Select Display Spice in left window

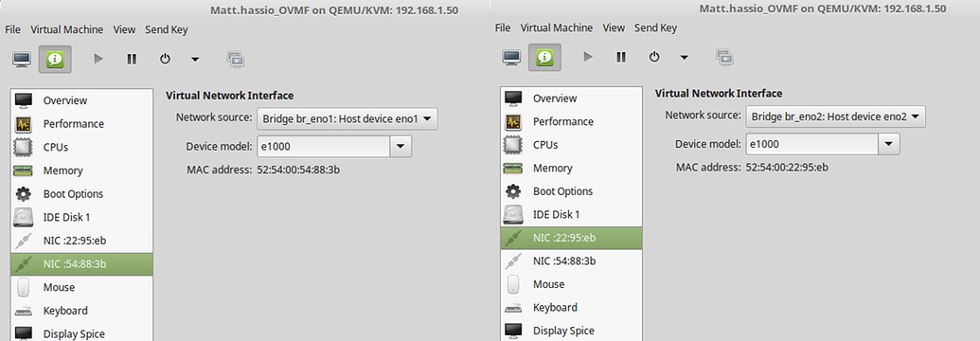[x=81, y=332]
